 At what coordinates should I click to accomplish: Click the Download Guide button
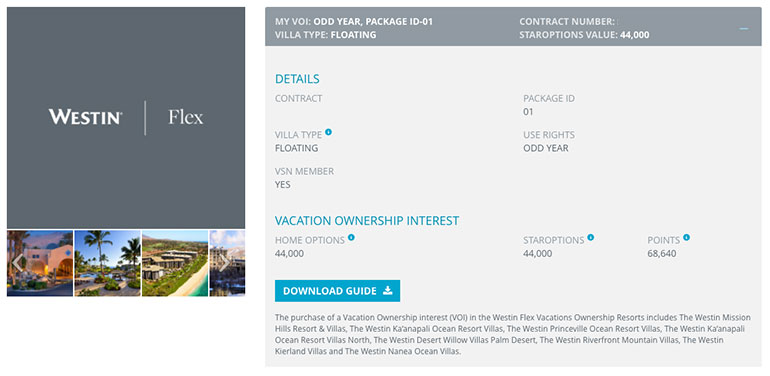point(337,291)
